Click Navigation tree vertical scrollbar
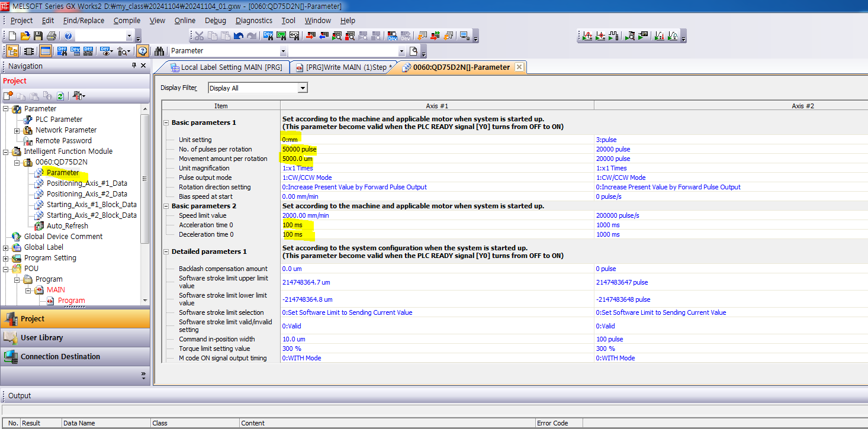Image resolution: width=868 pixels, height=429 pixels. [145, 178]
